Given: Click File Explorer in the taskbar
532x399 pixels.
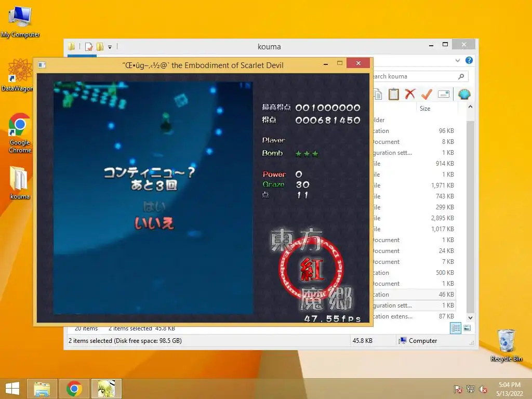Looking at the screenshot, I should [42, 389].
